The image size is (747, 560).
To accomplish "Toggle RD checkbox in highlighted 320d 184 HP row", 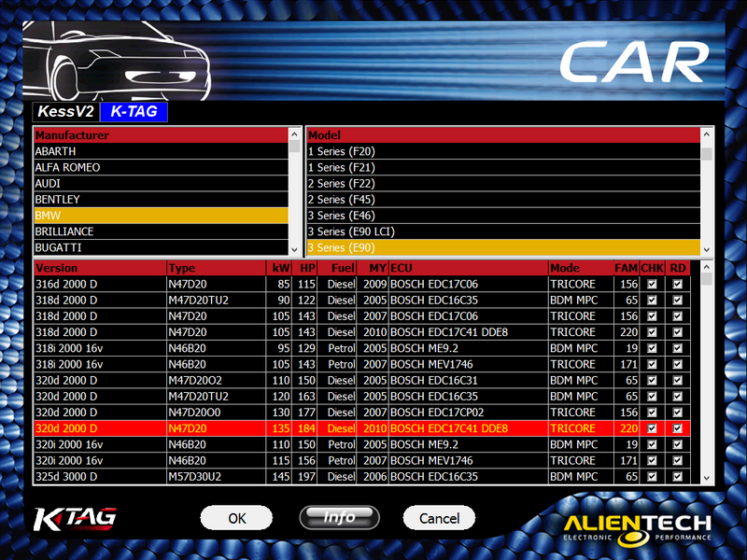I will tap(677, 428).
